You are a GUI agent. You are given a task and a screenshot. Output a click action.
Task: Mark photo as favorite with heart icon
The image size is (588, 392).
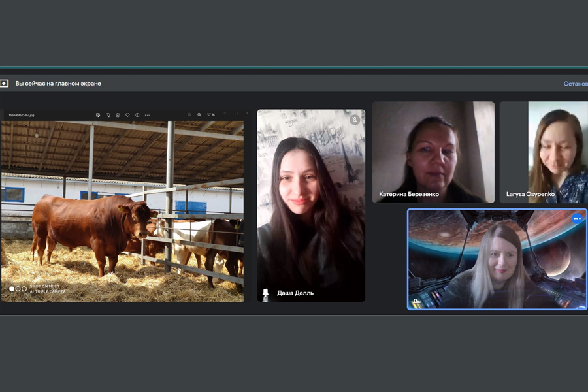[127, 115]
